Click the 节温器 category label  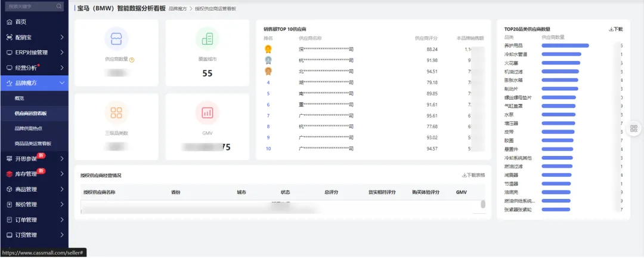pyautogui.click(x=511, y=183)
